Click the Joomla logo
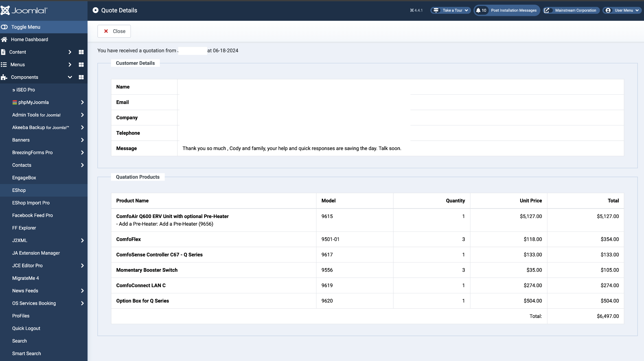 tap(24, 10)
